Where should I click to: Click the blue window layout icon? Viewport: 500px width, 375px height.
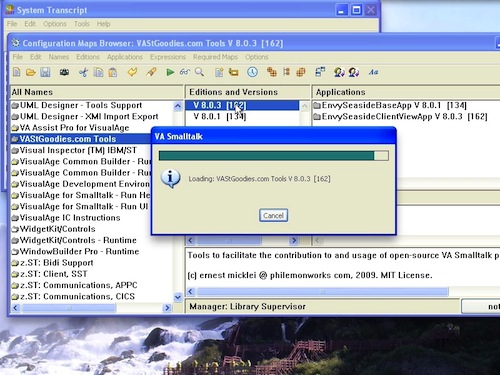click(320, 72)
